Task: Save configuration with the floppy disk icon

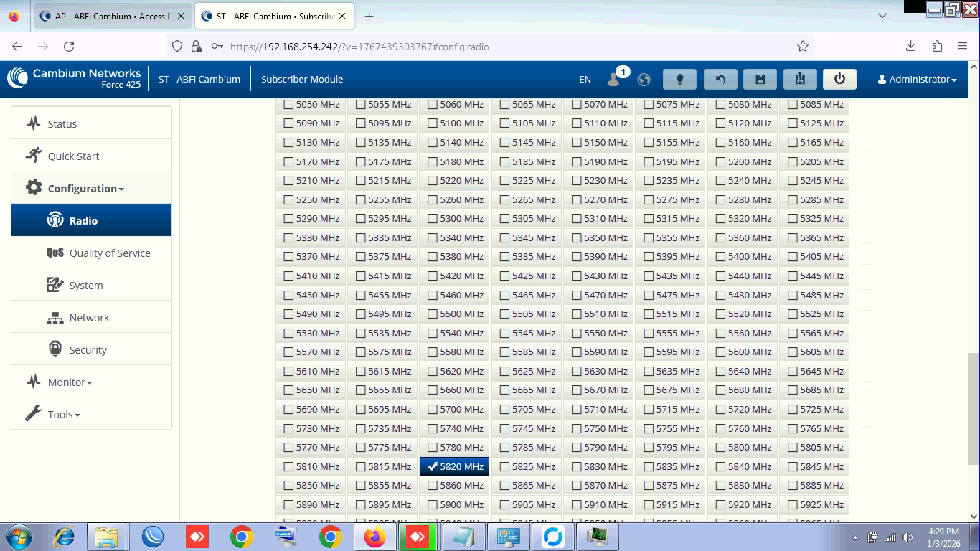Action: coord(760,79)
